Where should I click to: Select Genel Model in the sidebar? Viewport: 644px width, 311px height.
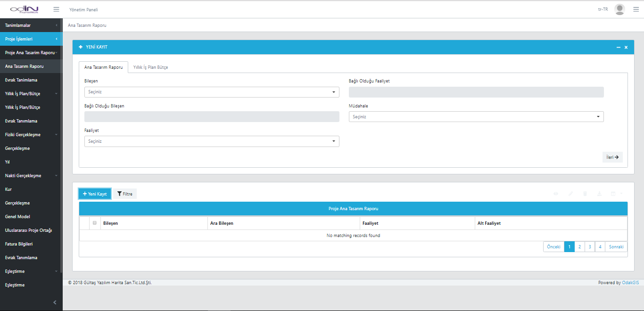click(17, 217)
